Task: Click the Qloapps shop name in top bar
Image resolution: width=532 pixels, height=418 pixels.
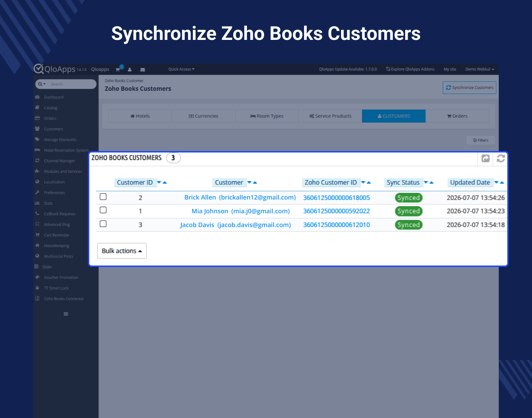Action: coord(100,69)
